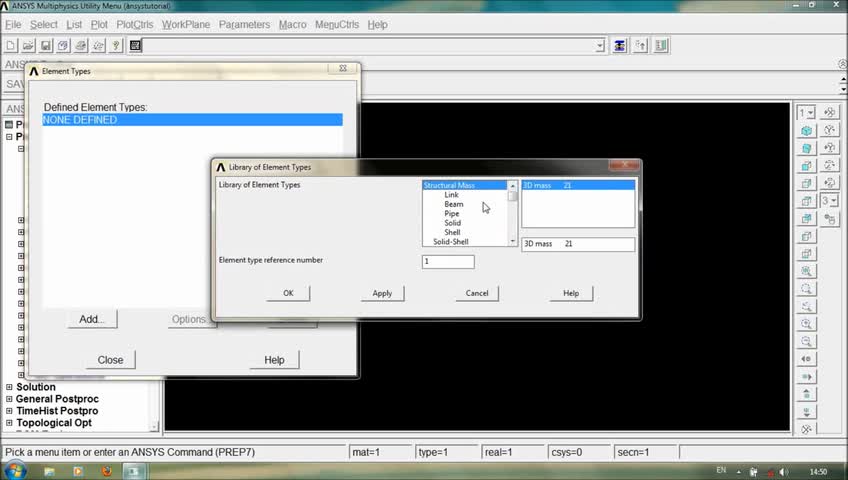
Task: Open the WorkPlane menu
Action: [x=186, y=25]
